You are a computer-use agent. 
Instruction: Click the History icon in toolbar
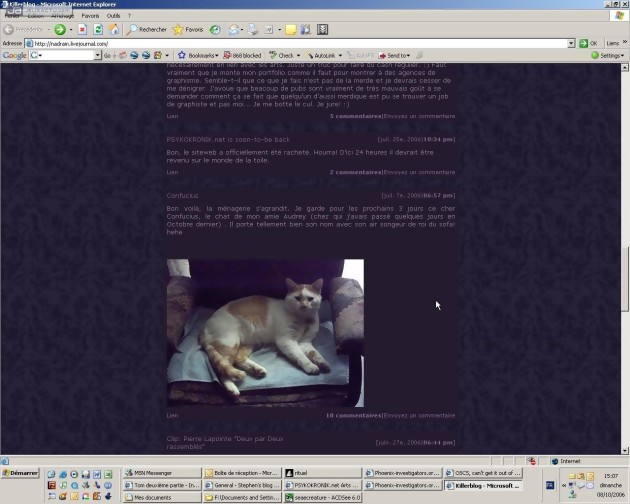(x=215, y=29)
